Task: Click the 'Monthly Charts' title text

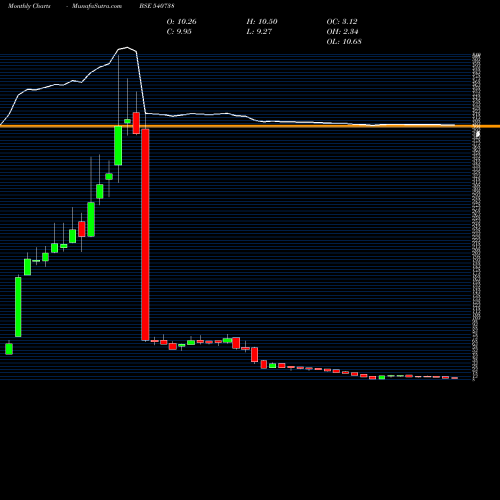Action: [29, 6]
